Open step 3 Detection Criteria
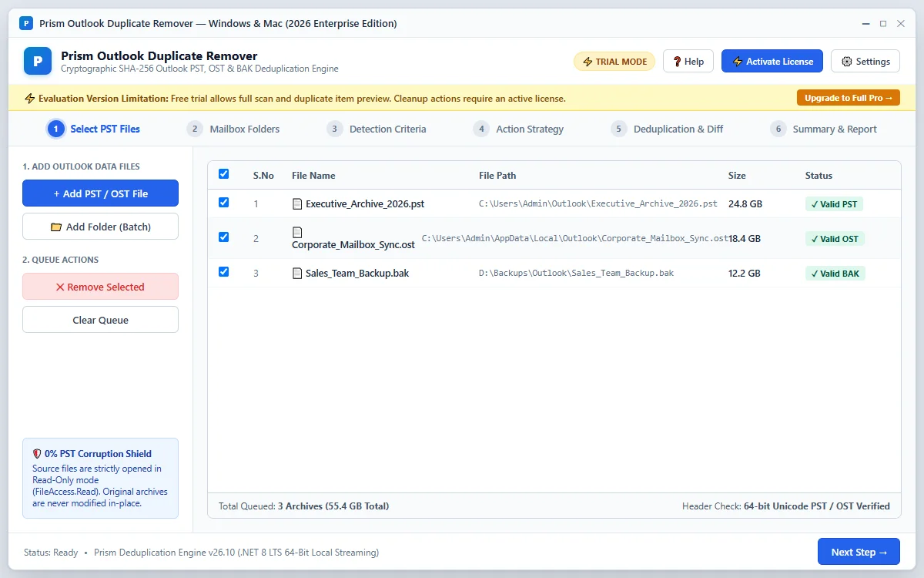The image size is (924, 578). [376, 129]
